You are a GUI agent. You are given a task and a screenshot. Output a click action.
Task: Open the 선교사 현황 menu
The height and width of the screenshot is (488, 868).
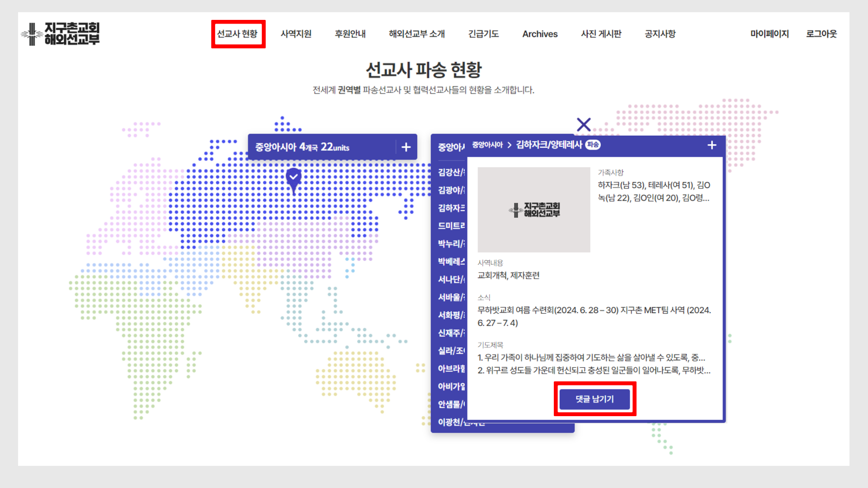click(x=238, y=34)
